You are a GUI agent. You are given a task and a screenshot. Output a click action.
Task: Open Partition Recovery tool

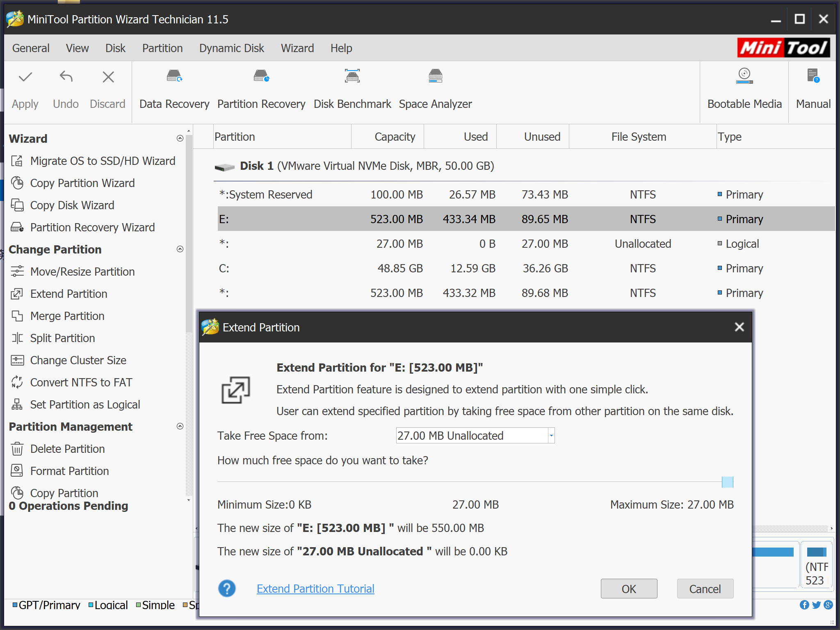pyautogui.click(x=261, y=90)
